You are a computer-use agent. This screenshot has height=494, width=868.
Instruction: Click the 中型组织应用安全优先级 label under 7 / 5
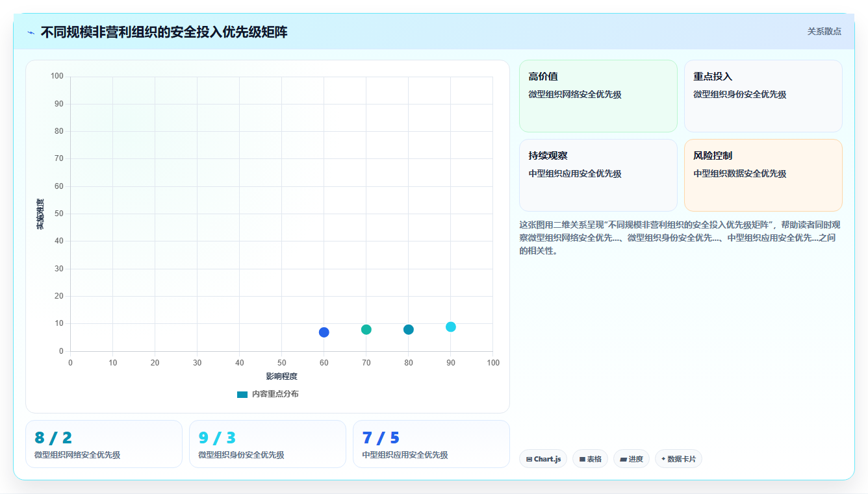(405, 455)
